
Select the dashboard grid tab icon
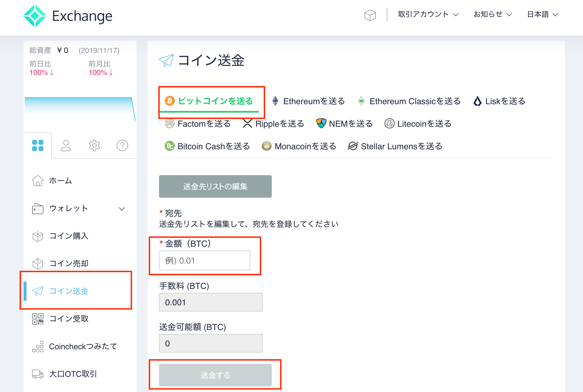[x=38, y=146]
